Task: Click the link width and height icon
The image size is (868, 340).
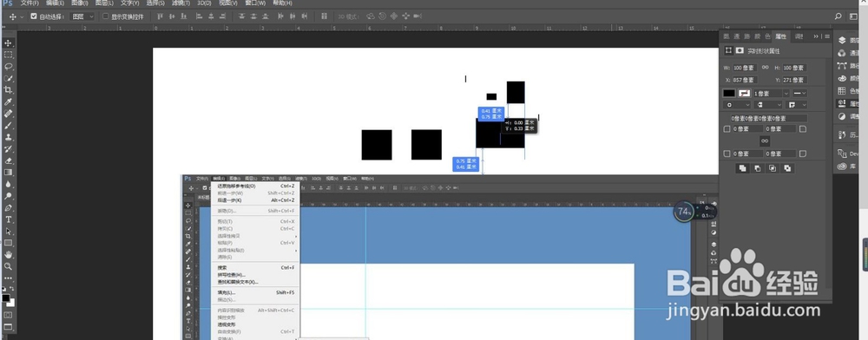Action: (765, 68)
